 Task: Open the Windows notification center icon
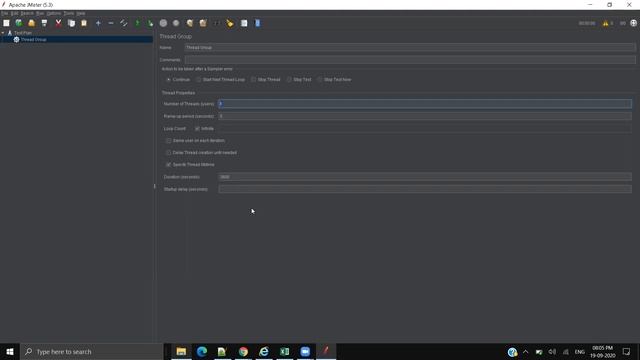click(x=627, y=351)
